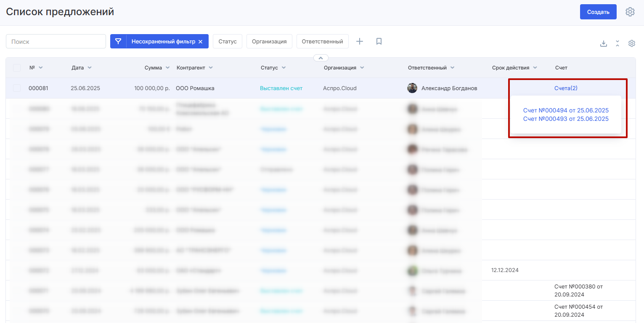Focus the Поиск search field
The image size is (644, 323).
click(56, 41)
